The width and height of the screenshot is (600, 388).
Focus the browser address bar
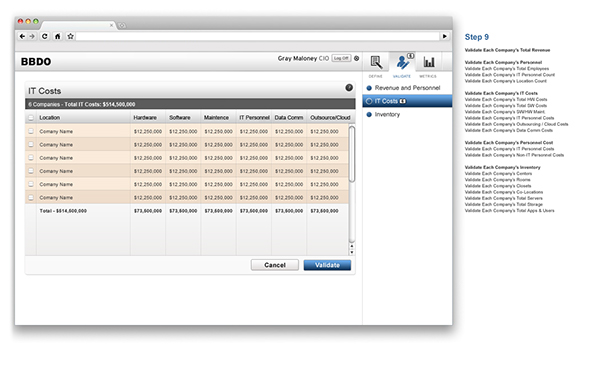(x=258, y=36)
